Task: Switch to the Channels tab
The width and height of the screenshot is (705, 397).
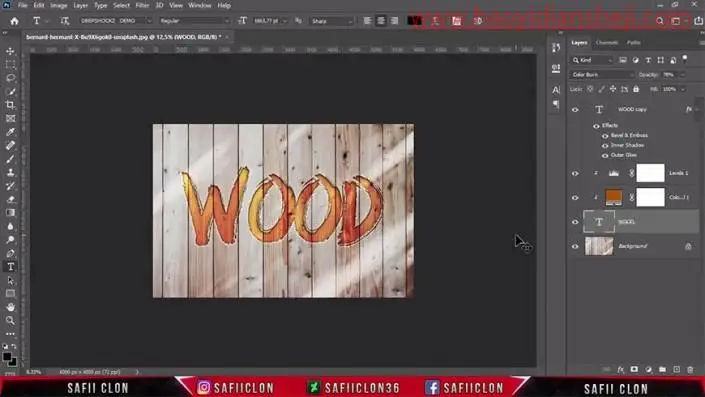Action: coord(607,43)
